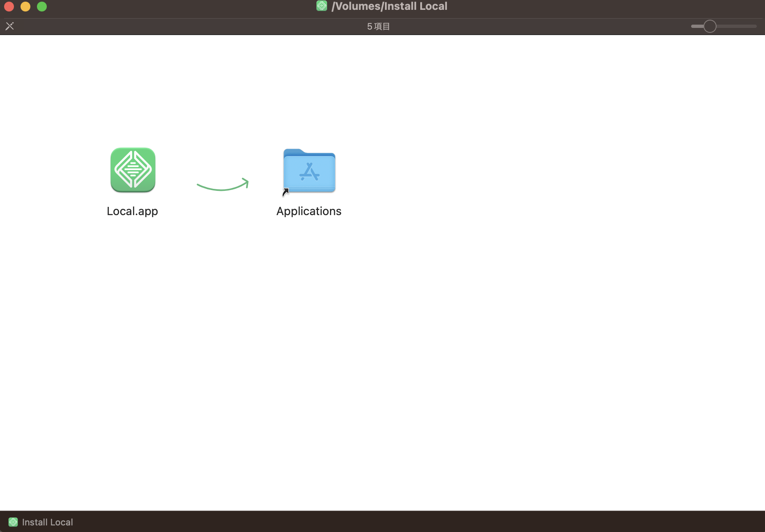The width and height of the screenshot is (765, 532).
Task: Click empty area of the bottom path bar
Action: coord(410,522)
